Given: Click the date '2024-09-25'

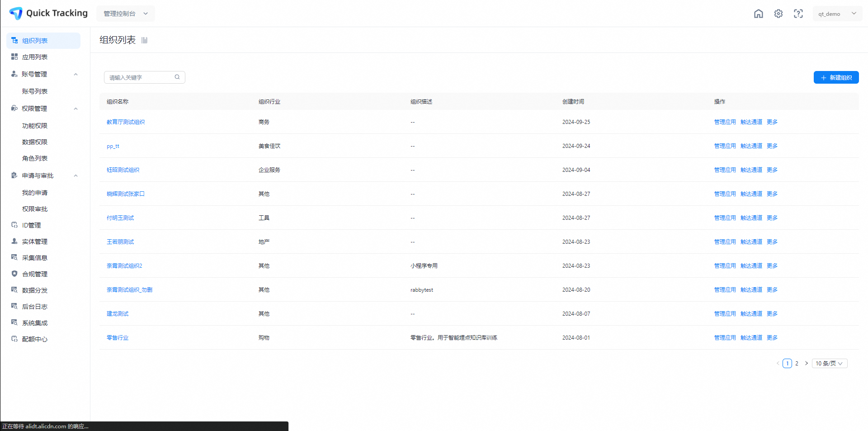Looking at the screenshot, I should [576, 122].
